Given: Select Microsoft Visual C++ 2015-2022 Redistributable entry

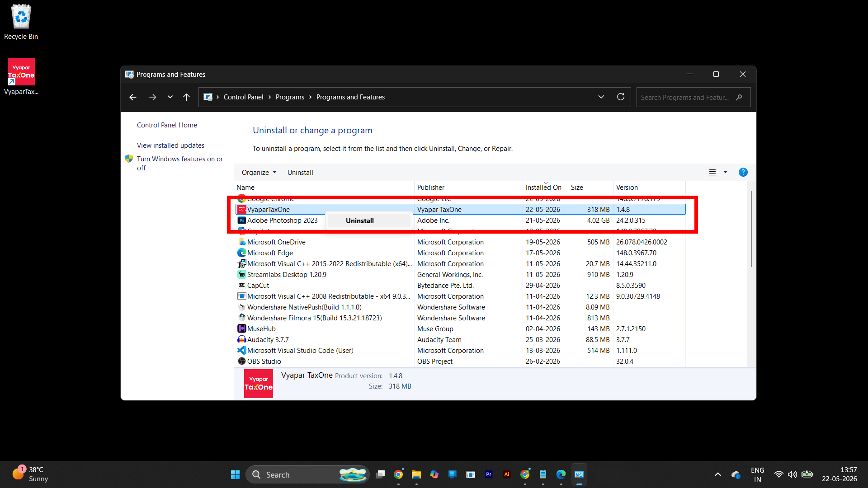Looking at the screenshot, I should 461,264.
